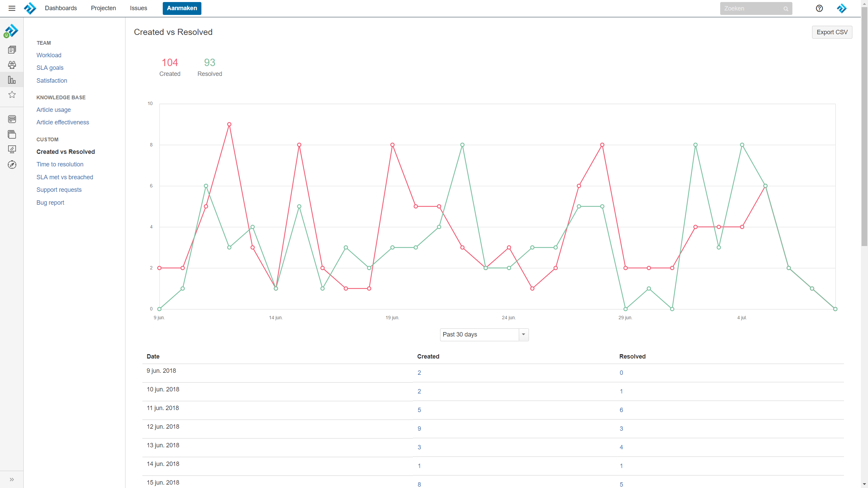
Task: Click the Jira logo in top bar
Action: pos(30,8)
